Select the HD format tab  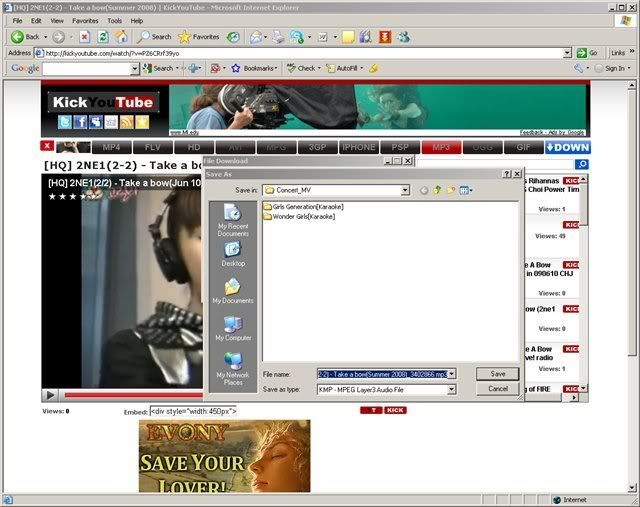194,147
